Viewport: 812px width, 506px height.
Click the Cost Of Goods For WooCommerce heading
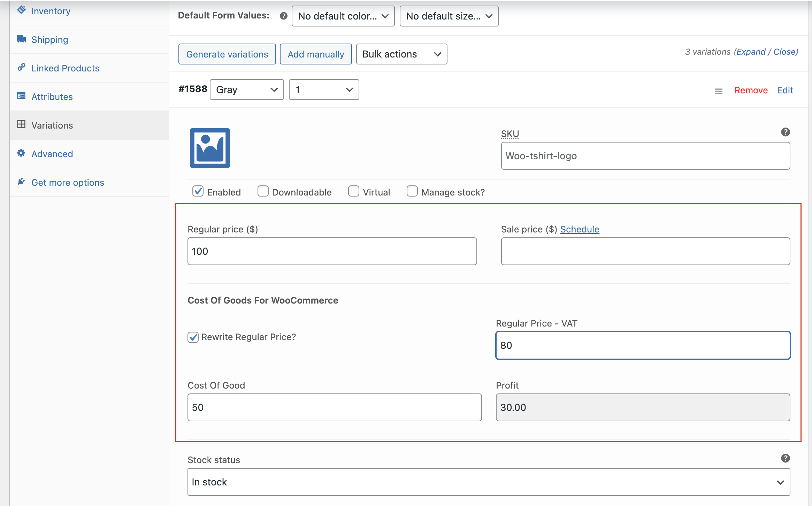point(263,300)
